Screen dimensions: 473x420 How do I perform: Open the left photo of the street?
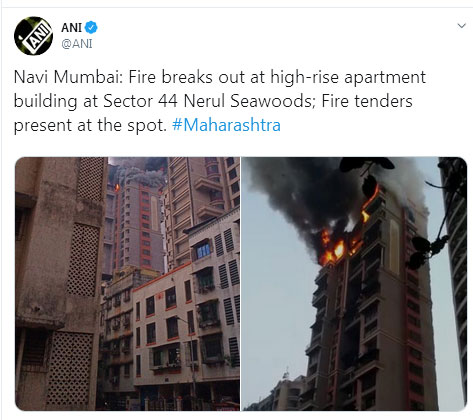pyautogui.click(x=127, y=284)
